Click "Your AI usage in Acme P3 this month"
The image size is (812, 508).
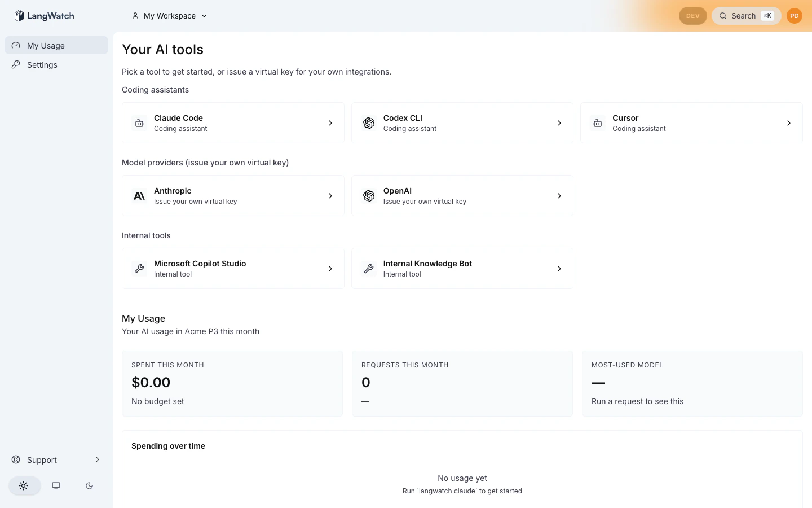191,331
